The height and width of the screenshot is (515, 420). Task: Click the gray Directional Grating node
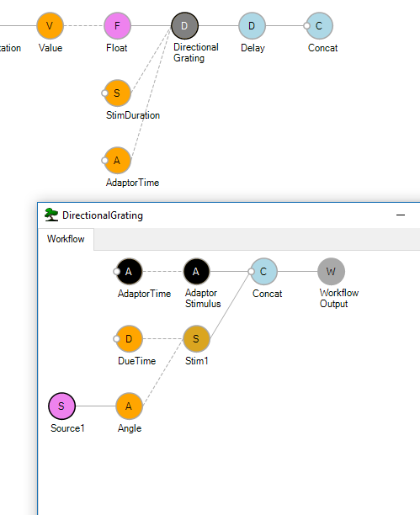pyautogui.click(x=184, y=26)
